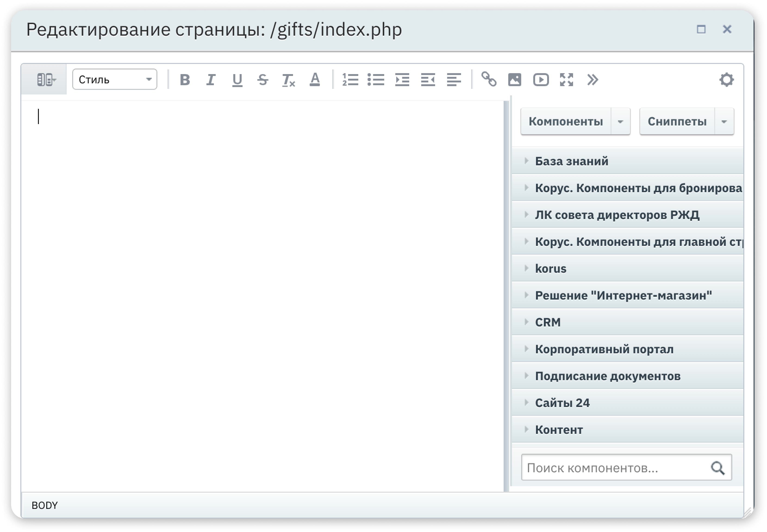767x532 pixels.
Task: Click into the editor text area
Action: (x=262, y=296)
